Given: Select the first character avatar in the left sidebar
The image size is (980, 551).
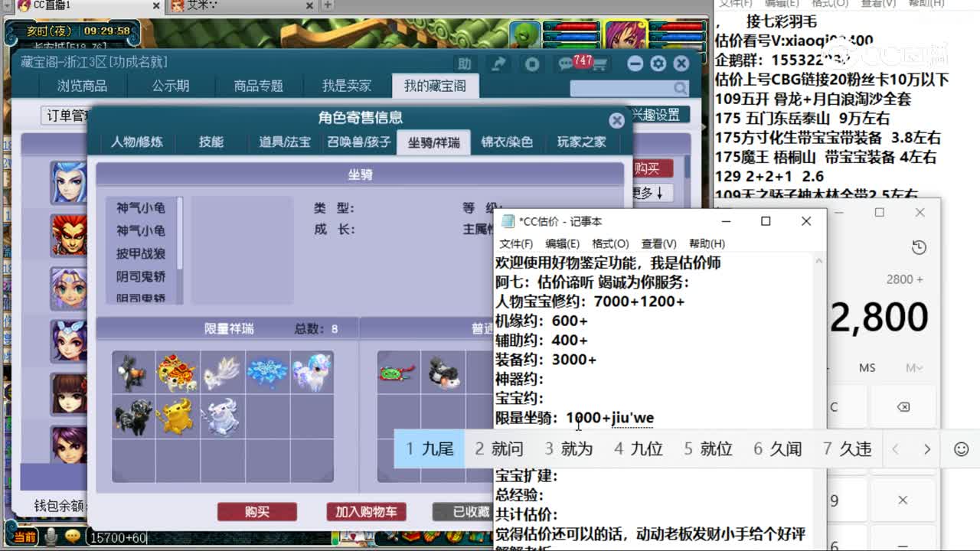Looking at the screenshot, I should coord(69,182).
